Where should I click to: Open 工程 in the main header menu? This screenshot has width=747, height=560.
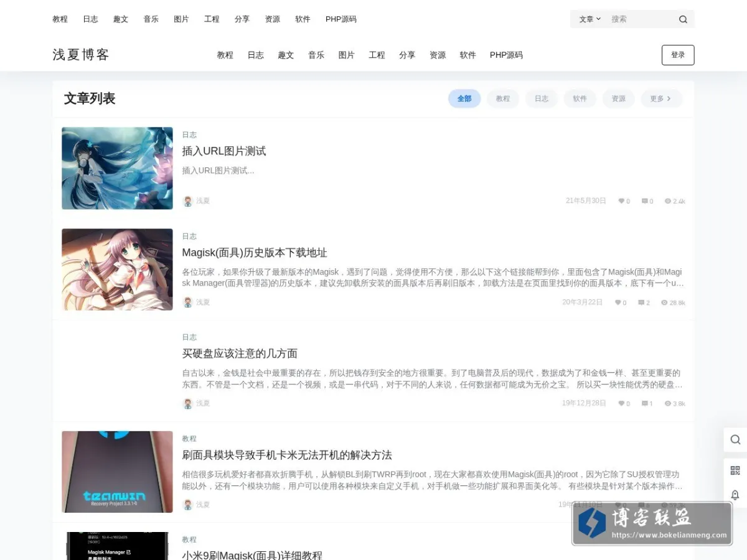(377, 55)
